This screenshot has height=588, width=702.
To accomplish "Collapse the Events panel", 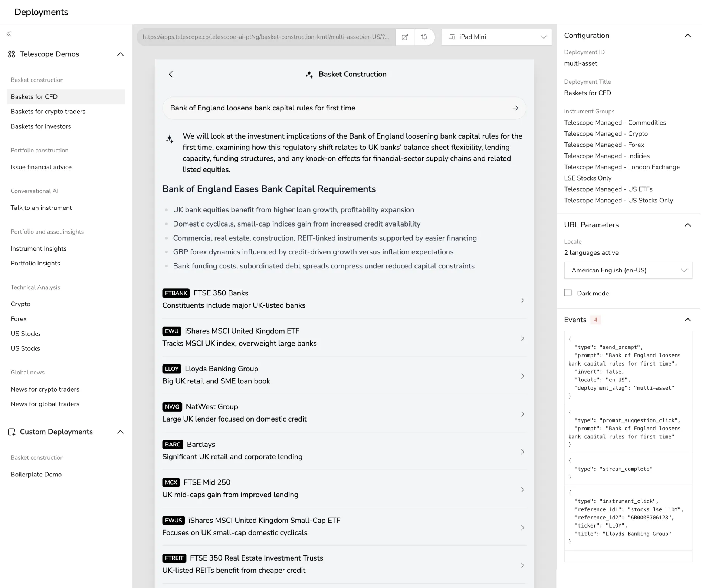I will click(688, 320).
